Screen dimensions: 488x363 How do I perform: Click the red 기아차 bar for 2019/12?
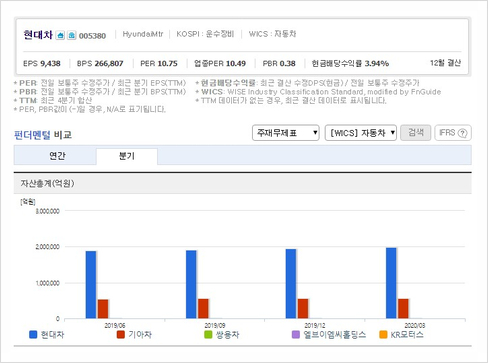[303, 309]
